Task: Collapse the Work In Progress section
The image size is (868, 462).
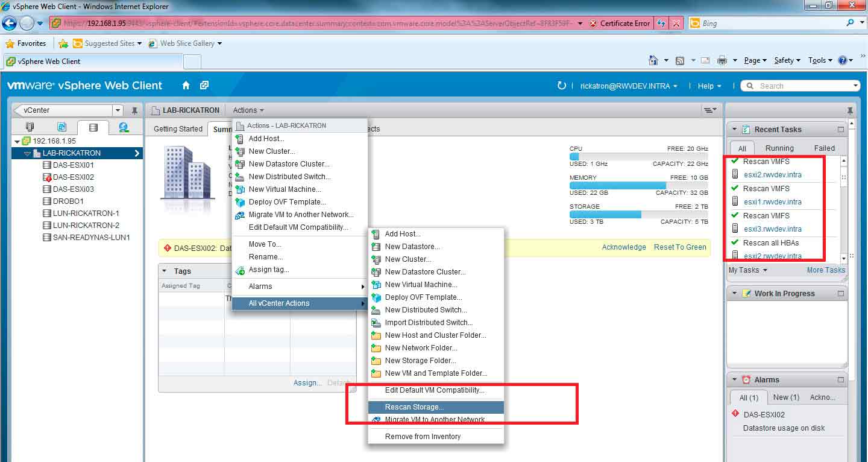Action: click(734, 294)
